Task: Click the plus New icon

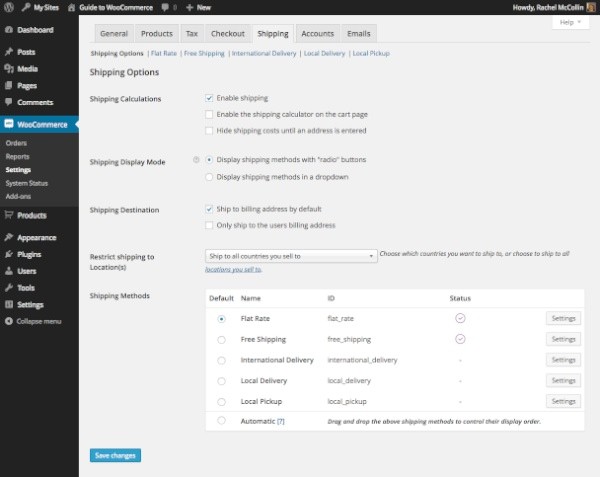Action: [x=189, y=7]
